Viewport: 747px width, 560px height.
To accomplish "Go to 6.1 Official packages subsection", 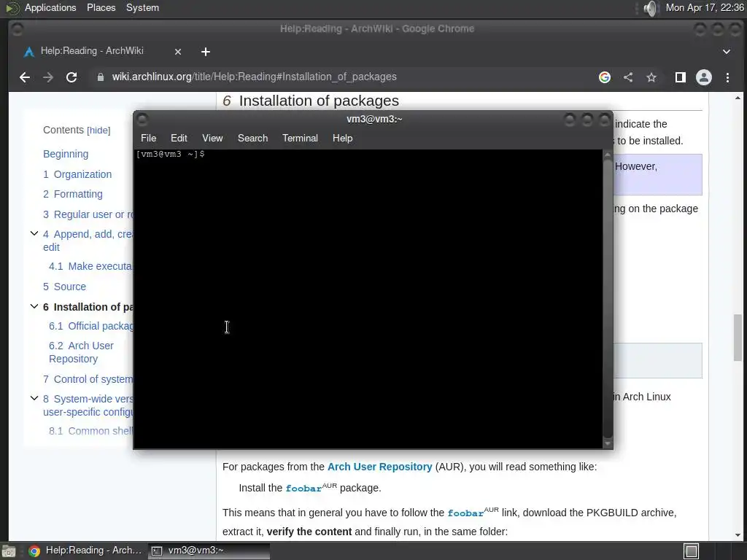I will tap(91, 327).
